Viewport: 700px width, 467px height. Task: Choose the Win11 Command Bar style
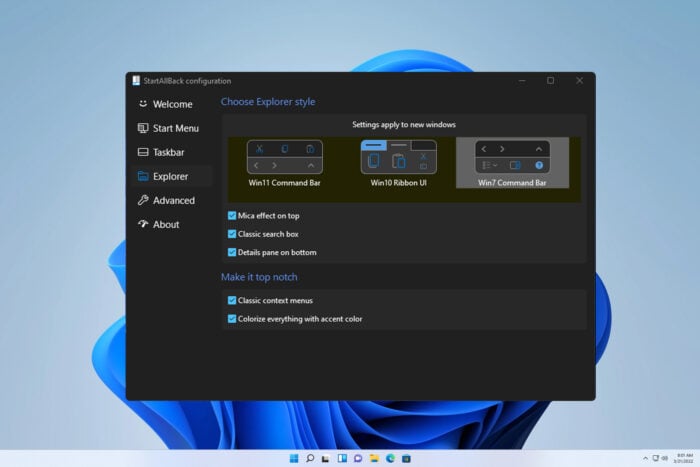pos(284,163)
